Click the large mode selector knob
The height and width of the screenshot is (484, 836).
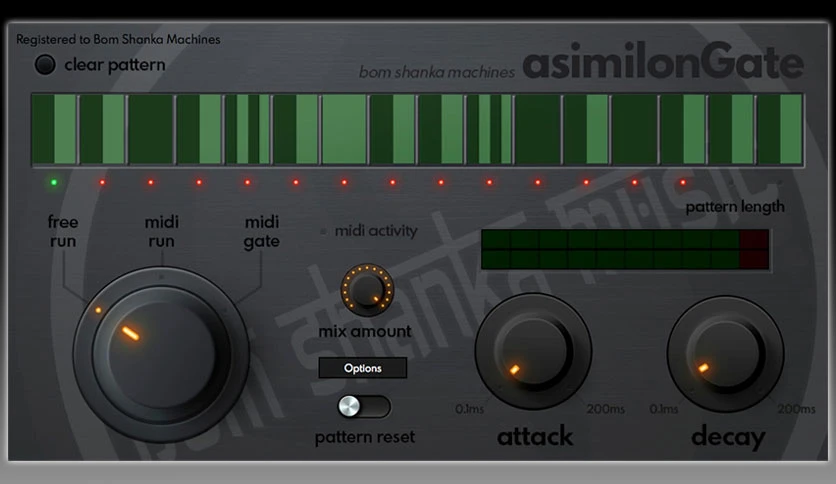pyautogui.click(x=161, y=354)
